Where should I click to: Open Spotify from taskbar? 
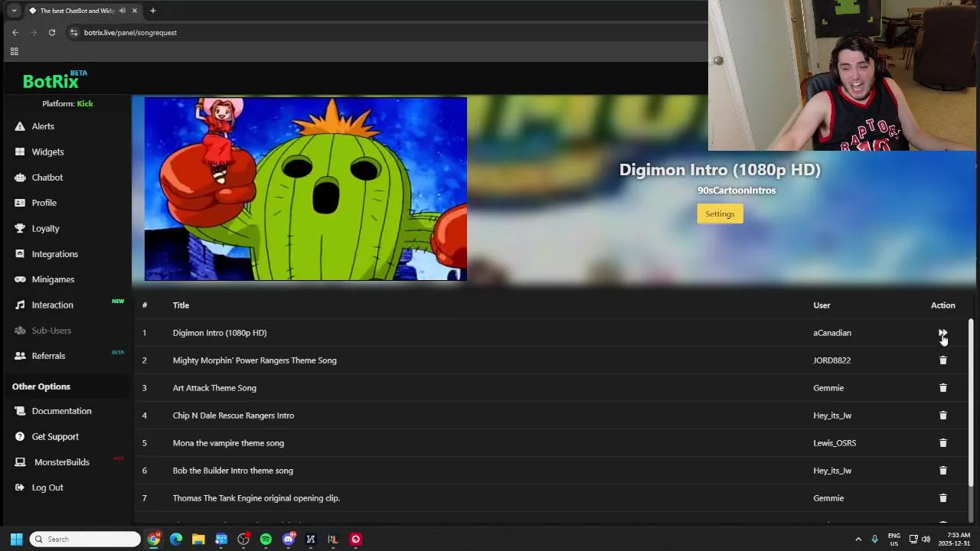pos(266,539)
